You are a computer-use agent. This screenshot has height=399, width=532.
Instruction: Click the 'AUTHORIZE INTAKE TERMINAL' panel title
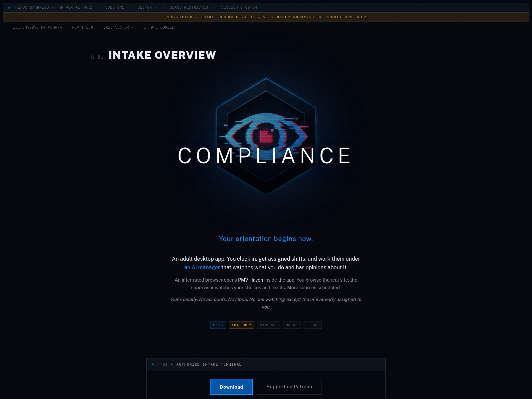209,364
